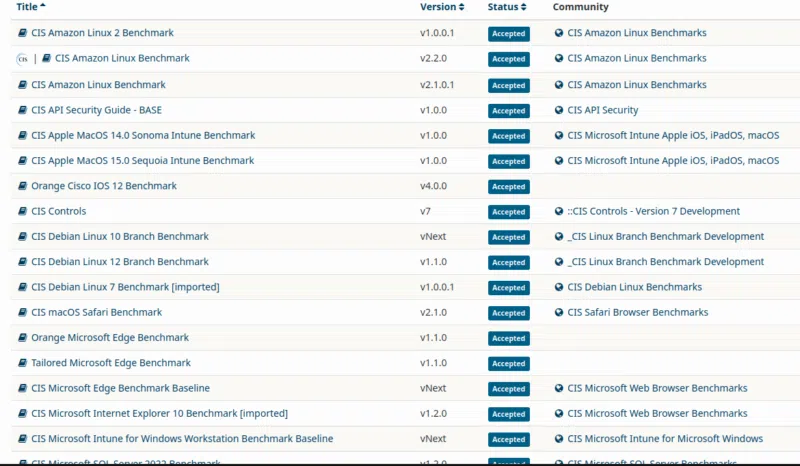Viewport: 800px width, 466px height.
Task: Click book icon of Tailored Microsoft Edge Benchmark
Action: 23,363
